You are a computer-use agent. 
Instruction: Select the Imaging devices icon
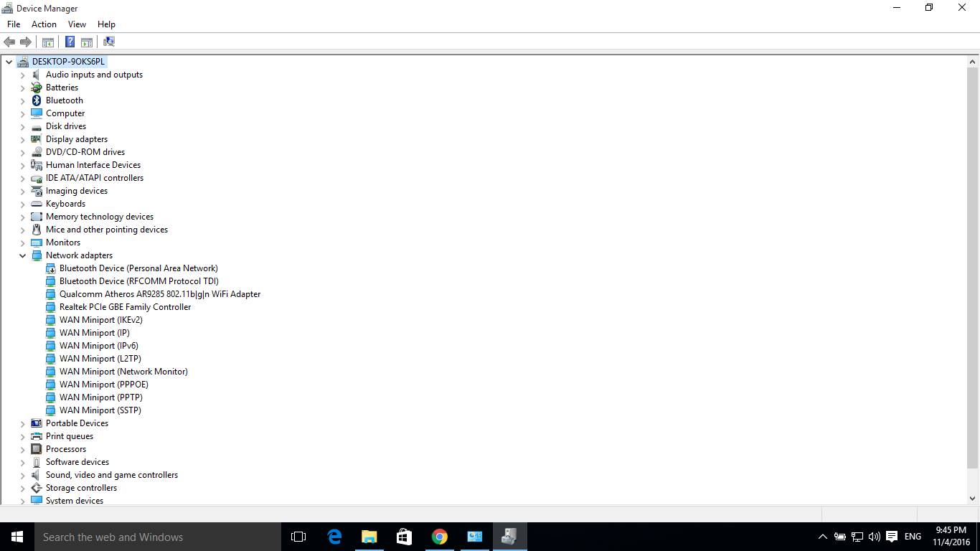[x=37, y=191]
